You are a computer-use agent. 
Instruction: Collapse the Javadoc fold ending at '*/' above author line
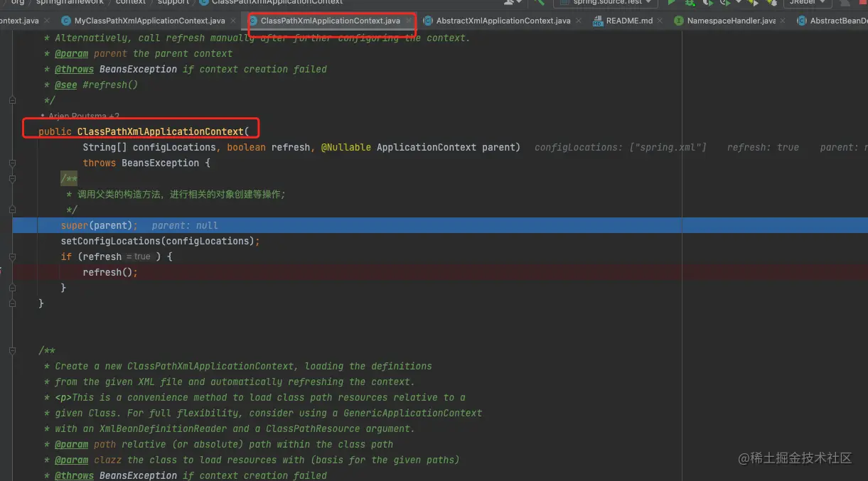[12, 100]
